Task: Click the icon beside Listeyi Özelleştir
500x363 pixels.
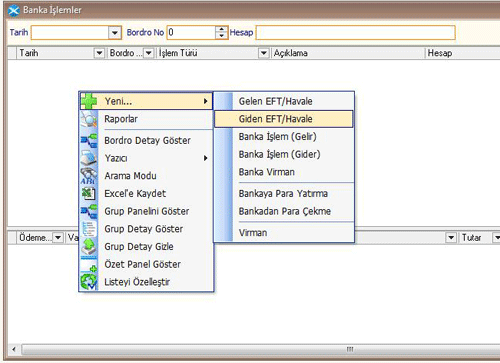Action: (89, 282)
